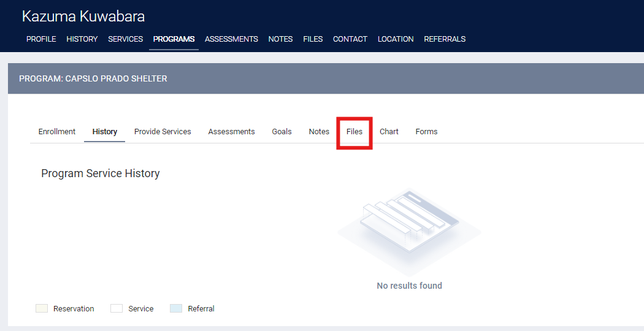
Task: Go to the ASSESSMENTS top tab
Action: 231,39
